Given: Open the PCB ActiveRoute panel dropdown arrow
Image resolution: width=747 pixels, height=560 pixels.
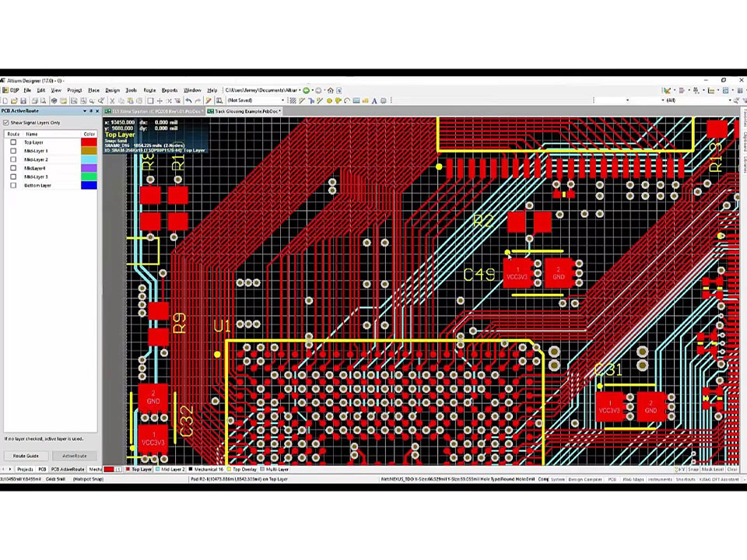Looking at the screenshot, I should [85, 110].
